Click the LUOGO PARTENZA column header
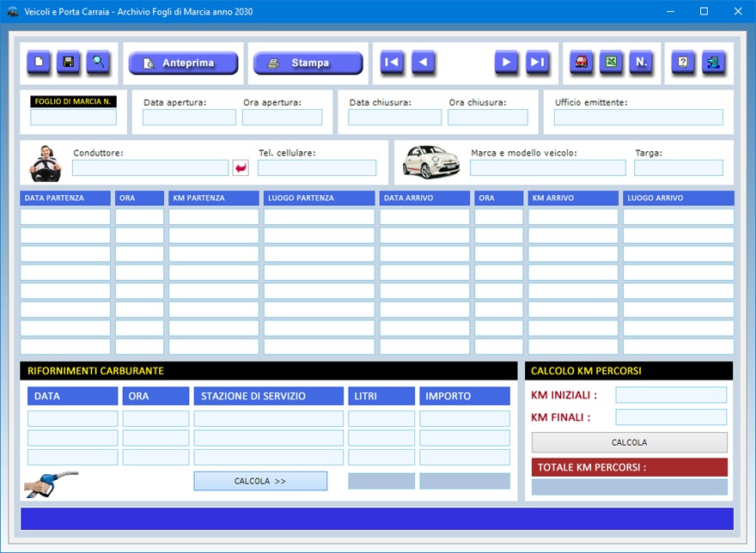The width and height of the screenshot is (756, 553). click(320, 198)
